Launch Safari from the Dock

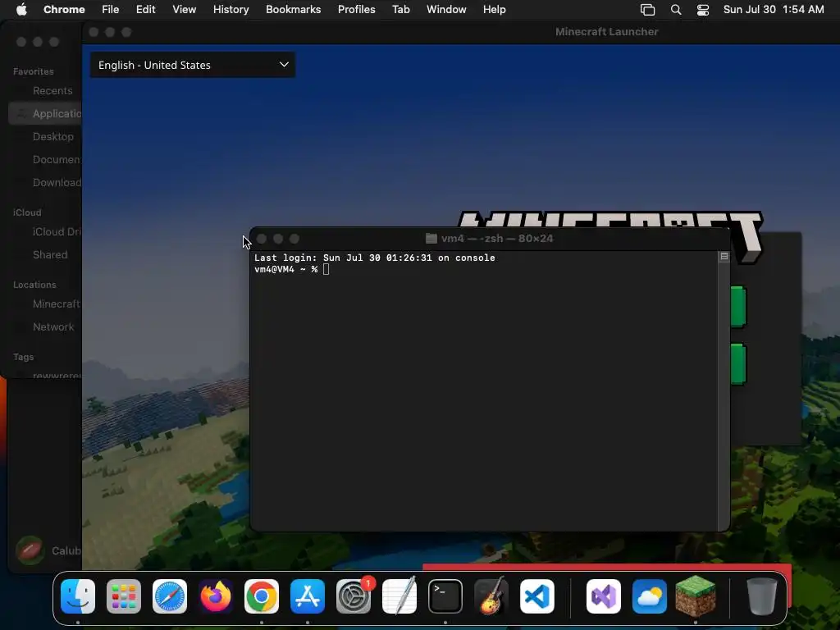point(170,596)
